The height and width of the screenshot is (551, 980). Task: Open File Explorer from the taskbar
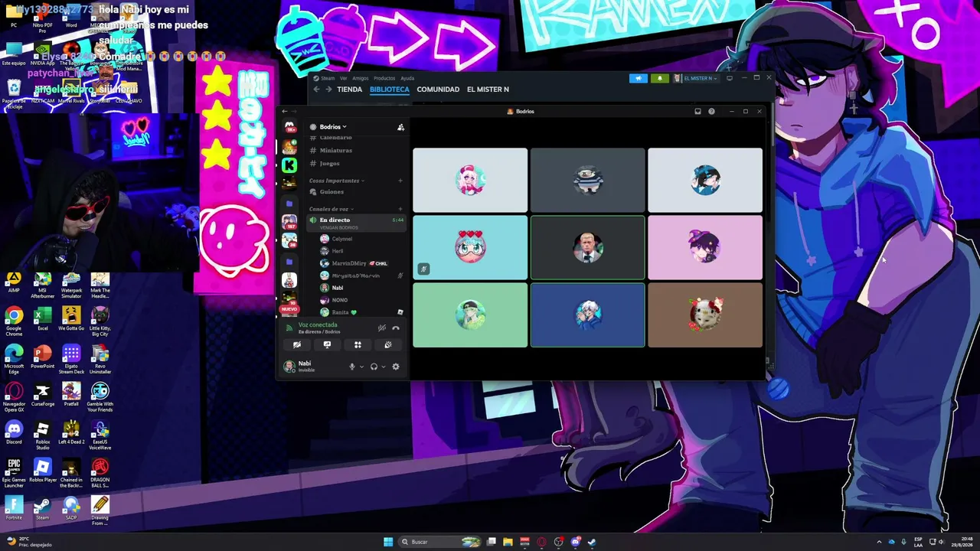tap(508, 542)
